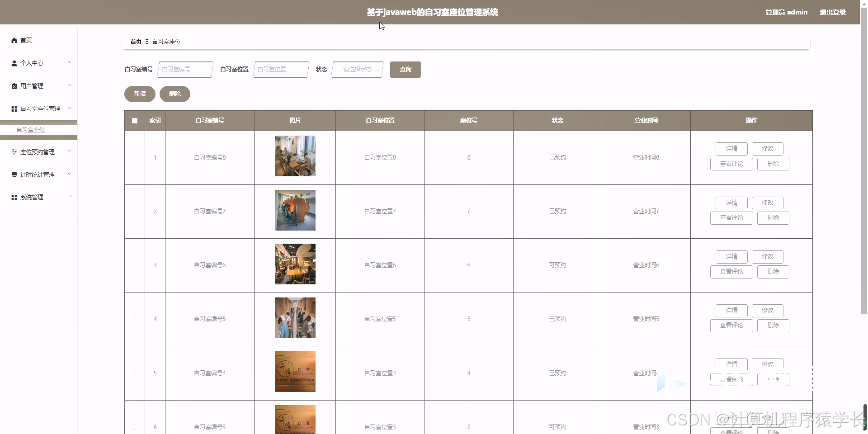Image resolution: width=868 pixels, height=434 pixels.
Task: Open the 用户管理 sidebar menu
Action: click(x=32, y=86)
